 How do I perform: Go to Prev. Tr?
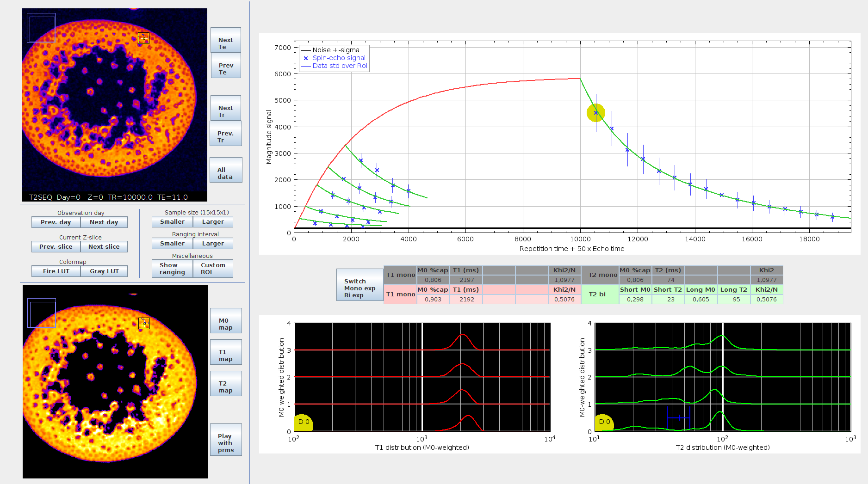226,134
